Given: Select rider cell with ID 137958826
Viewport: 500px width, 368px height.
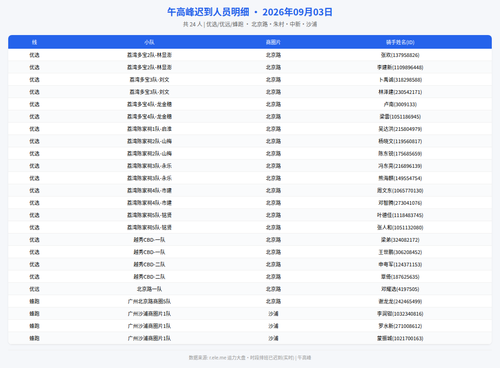Looking at the screenshot, I should [x=400, y=55].
